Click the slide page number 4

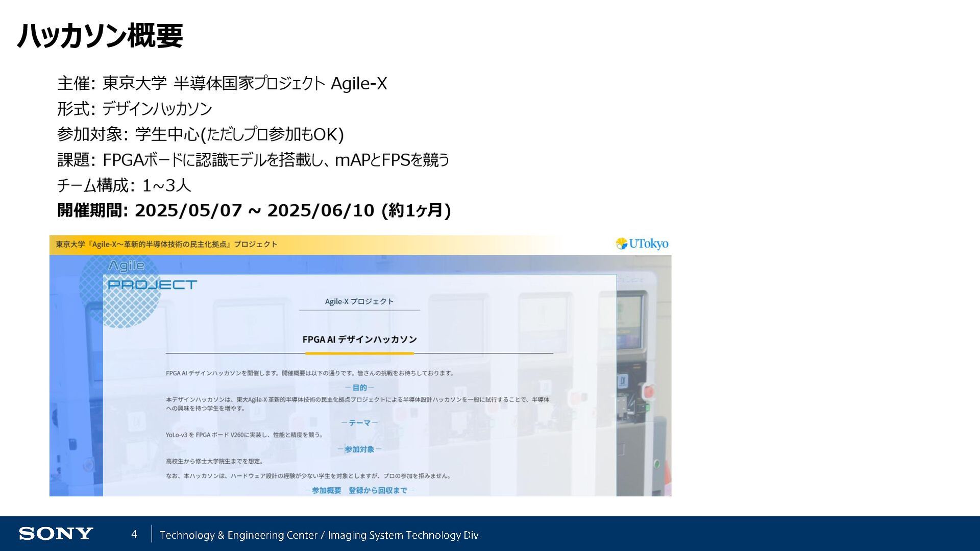pos(134,534)
